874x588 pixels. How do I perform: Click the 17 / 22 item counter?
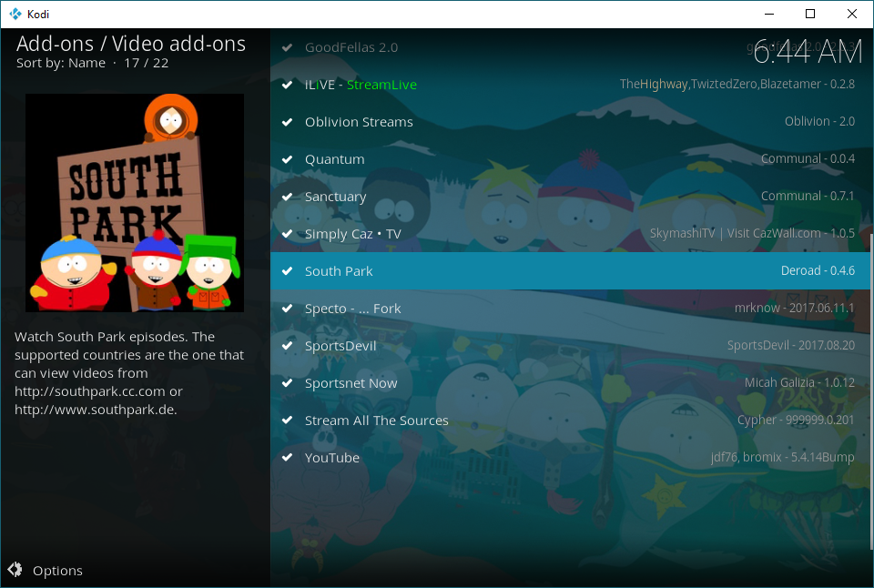[x=146, y=63]
